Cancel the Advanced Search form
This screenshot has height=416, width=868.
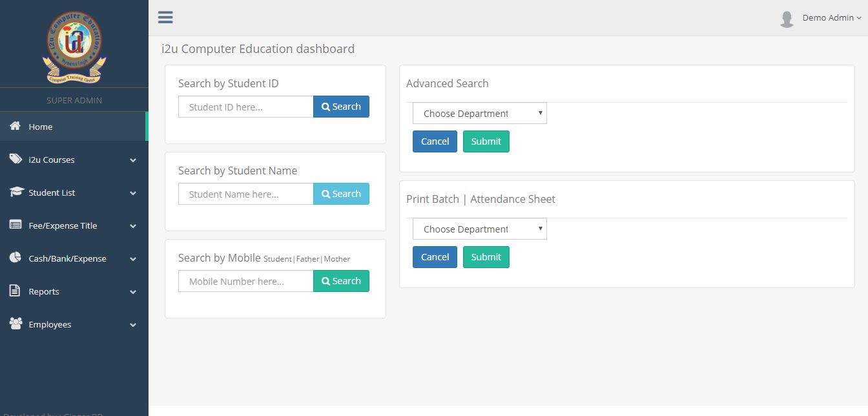(435, 141)
